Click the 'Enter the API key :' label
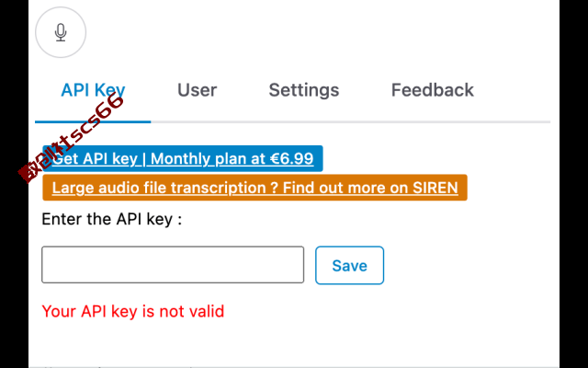The width and height of the screenshot is (588, 368). [112, 219]
